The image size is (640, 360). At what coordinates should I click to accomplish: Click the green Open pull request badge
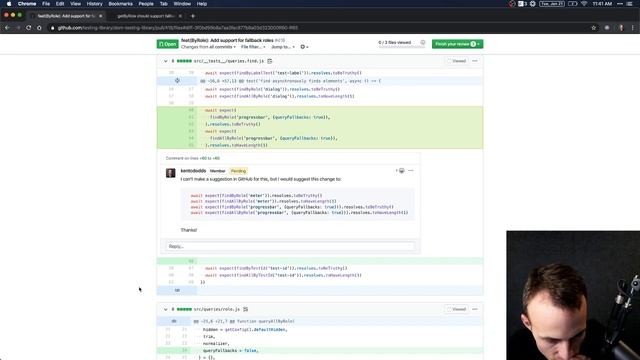pyautogui.click(x=167, y=44)
